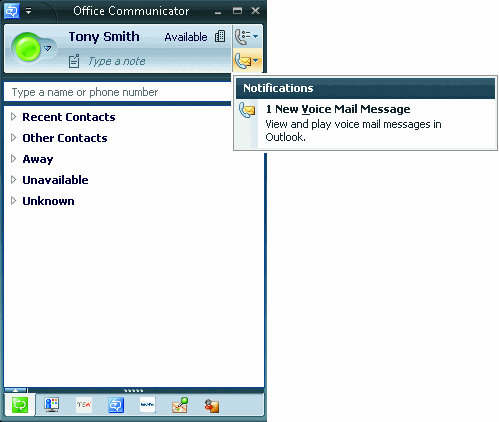The width and height of the screenshot is (499, 422).
Task: Click the note icon beside Type a note
Action: click(74, 61)
